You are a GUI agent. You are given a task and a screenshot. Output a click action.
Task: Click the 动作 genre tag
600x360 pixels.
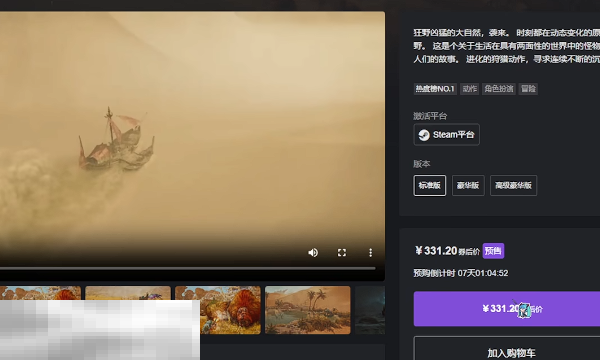470,89
